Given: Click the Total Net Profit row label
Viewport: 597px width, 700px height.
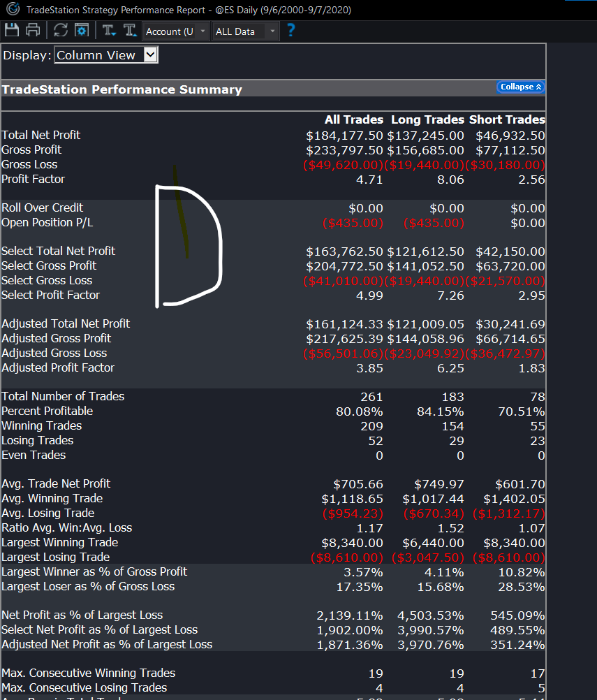Looking at the screenshot, I should click(41, 135).
